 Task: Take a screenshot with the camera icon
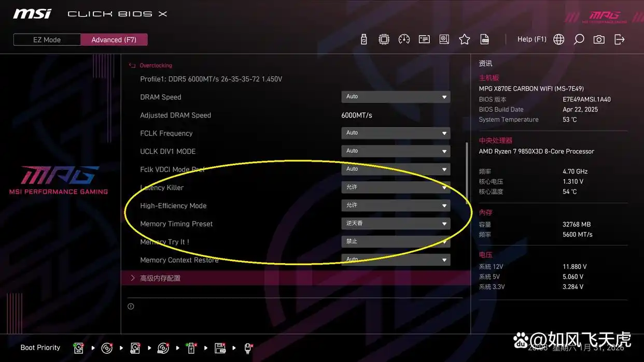tap(599, 39)
